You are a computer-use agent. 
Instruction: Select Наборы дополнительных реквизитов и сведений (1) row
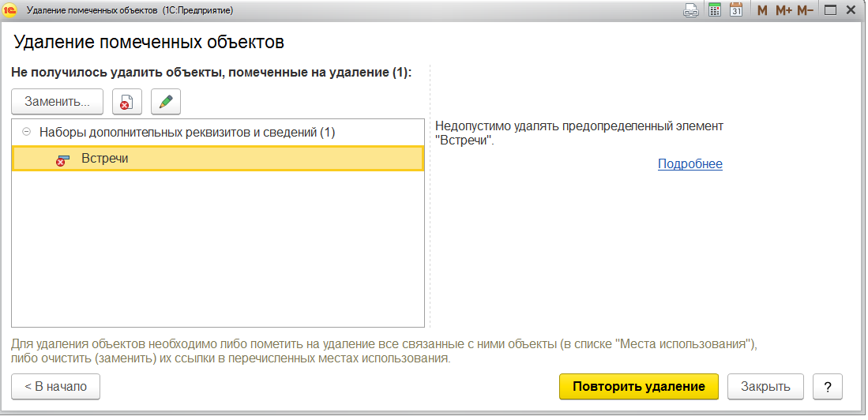218,133
